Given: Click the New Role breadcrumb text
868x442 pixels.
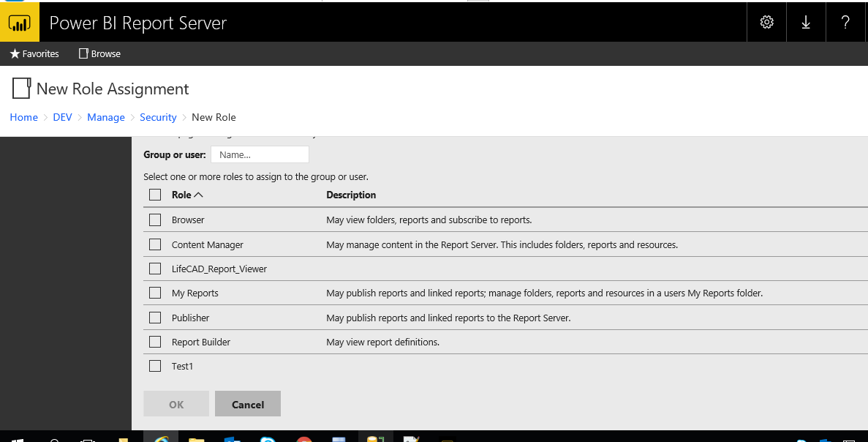Looking at the screenshot, I should (214, 117).
